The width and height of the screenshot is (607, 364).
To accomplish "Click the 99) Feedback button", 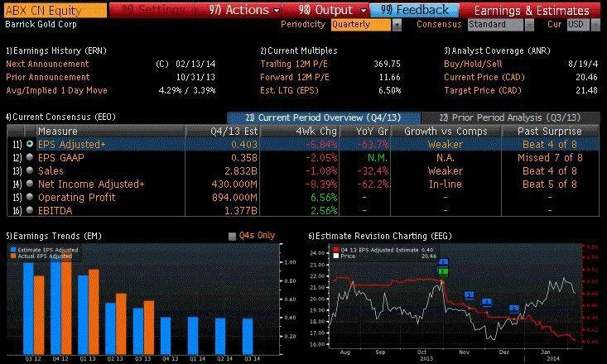I will point(415,10).
